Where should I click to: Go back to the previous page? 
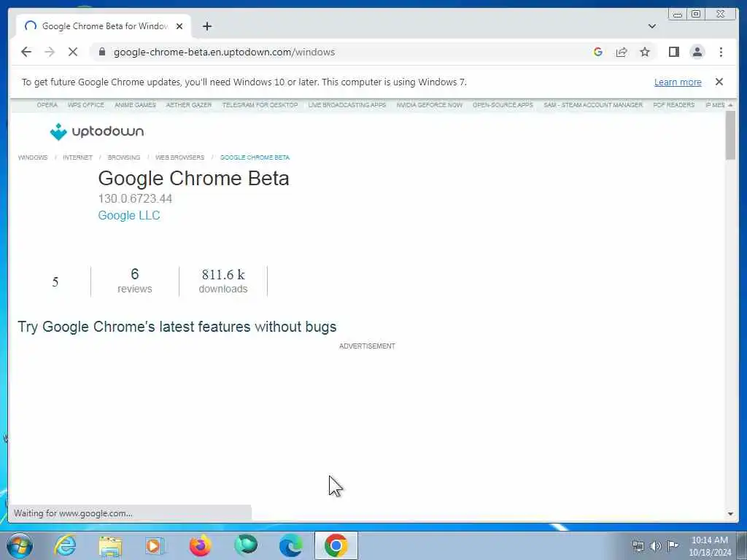(26, 52)
